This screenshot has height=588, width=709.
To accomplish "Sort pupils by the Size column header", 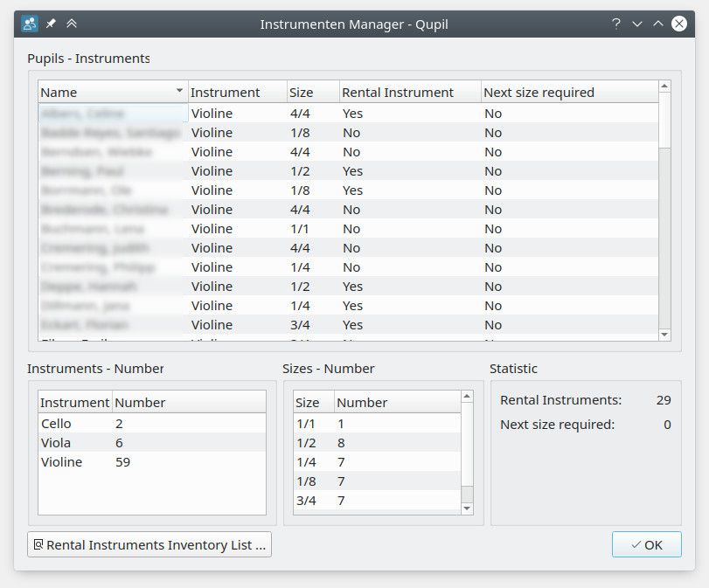I will (x=313, y=93).
